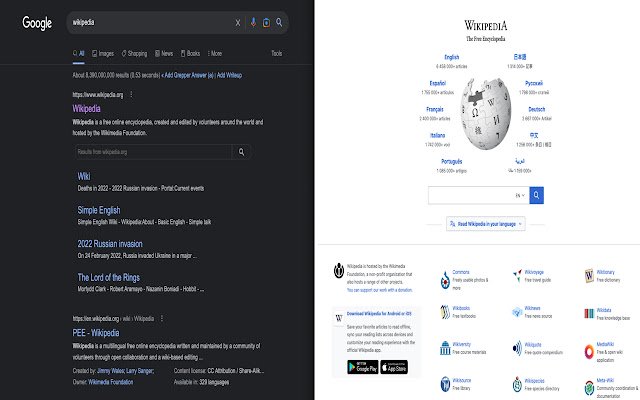
Task: Open Français Wikipedia language link
Action: point(435,109)
